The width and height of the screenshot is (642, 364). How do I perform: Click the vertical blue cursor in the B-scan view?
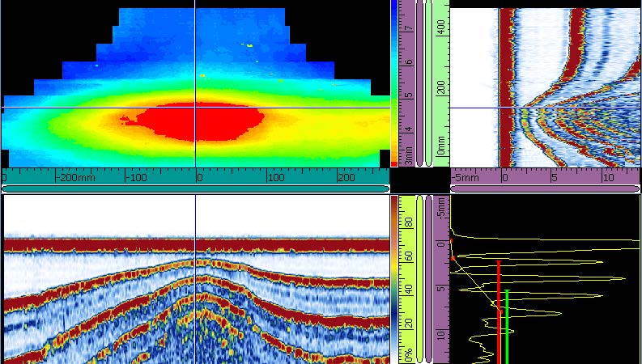click(x=195, y=279)
